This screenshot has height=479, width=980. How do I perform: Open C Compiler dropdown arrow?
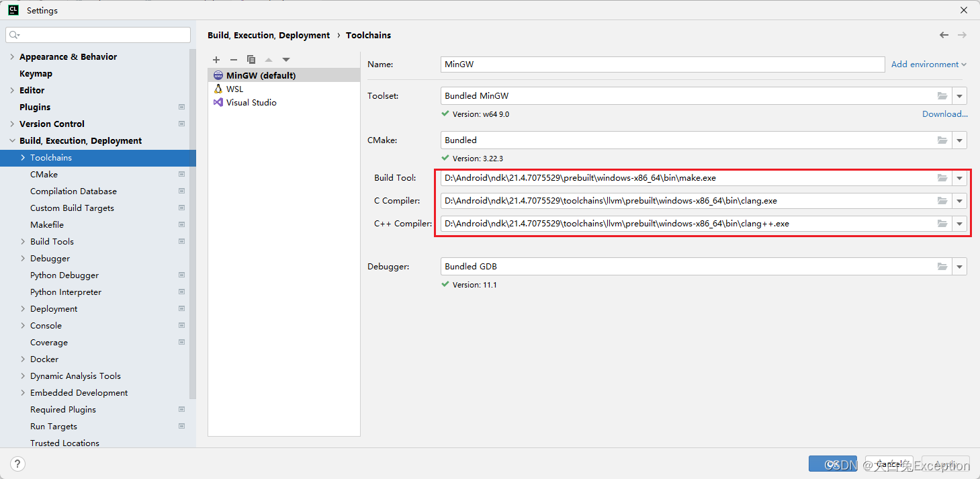pos(960,201)
